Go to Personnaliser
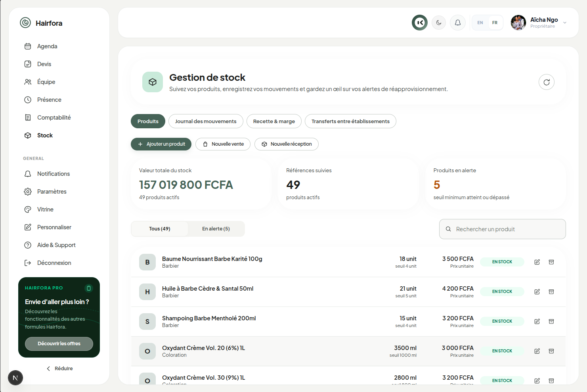Viewport: 587px width, 392px height. [x=59, y=227]
